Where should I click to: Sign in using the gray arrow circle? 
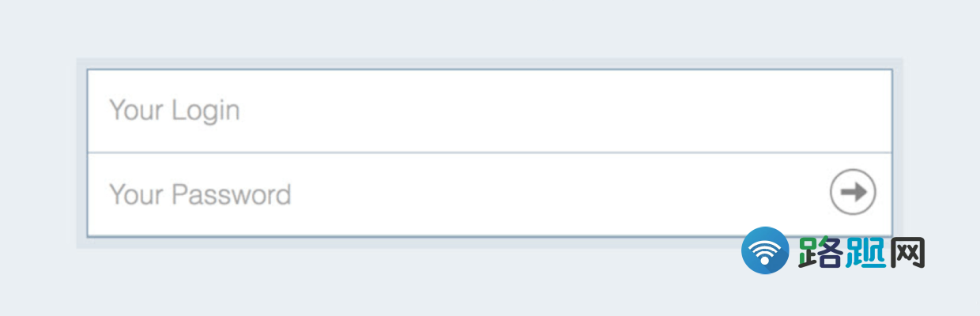click(x=853, y=192)
